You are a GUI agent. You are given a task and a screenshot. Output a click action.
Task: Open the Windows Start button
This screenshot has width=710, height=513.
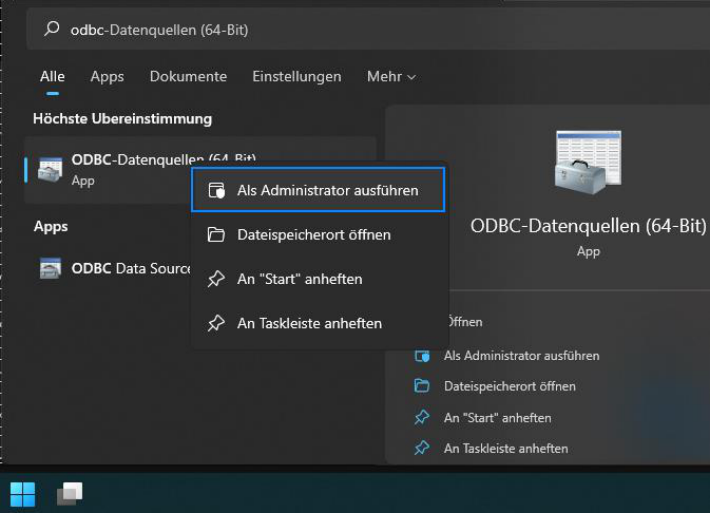(23, 494)
